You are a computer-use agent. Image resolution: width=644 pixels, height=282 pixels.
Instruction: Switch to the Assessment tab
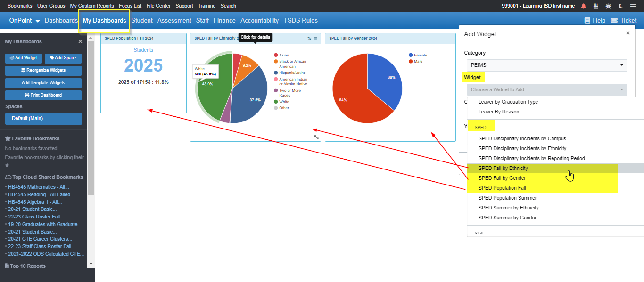(174, 20)
